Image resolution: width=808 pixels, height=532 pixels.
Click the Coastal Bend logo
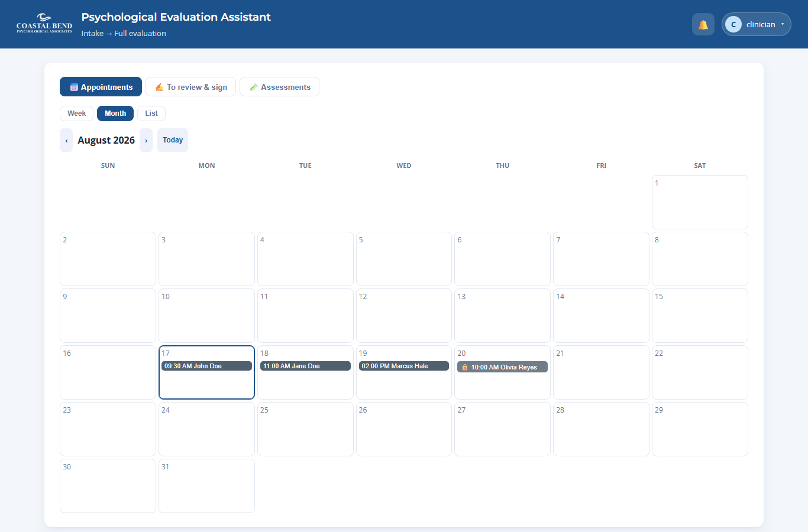coord(44,24)
